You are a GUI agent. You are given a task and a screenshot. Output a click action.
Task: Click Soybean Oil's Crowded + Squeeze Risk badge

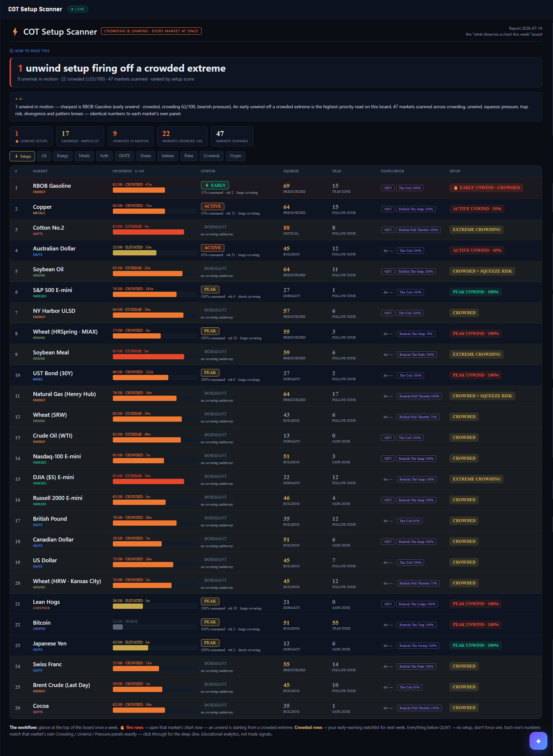482,271
